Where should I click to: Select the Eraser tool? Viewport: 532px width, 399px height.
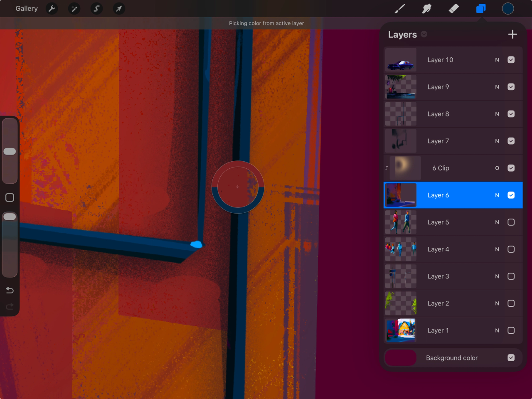454,8
